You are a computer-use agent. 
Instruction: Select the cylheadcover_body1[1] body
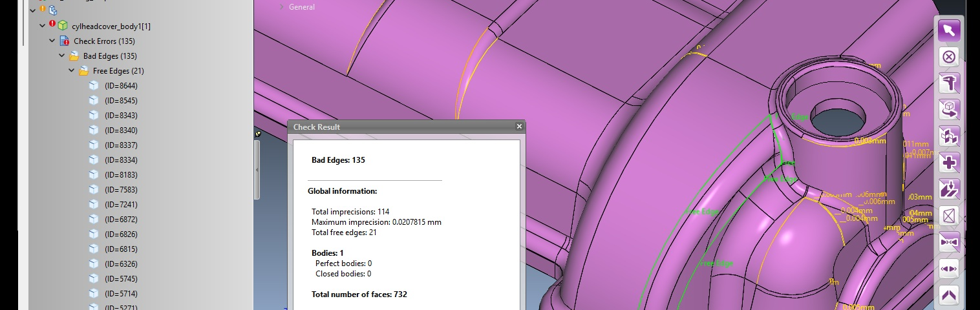point(111,26)
